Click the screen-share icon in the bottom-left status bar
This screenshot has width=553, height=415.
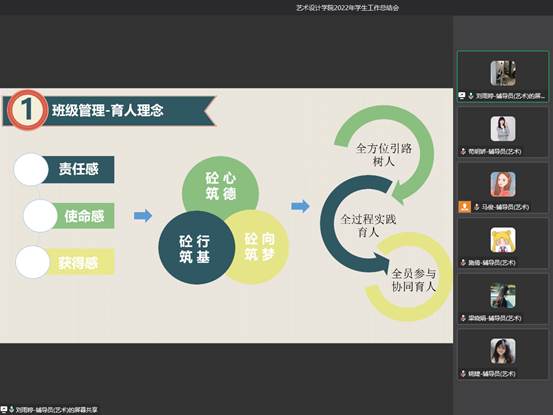[4, 409]
